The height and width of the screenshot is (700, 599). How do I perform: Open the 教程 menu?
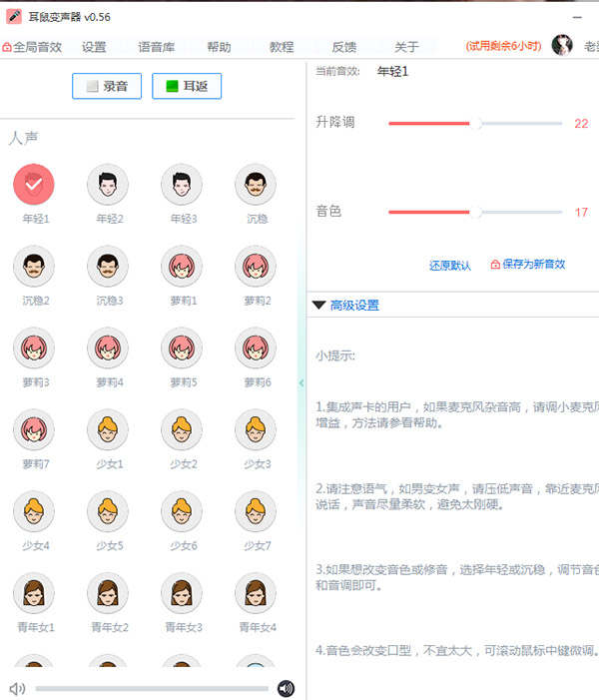point(282,47)
